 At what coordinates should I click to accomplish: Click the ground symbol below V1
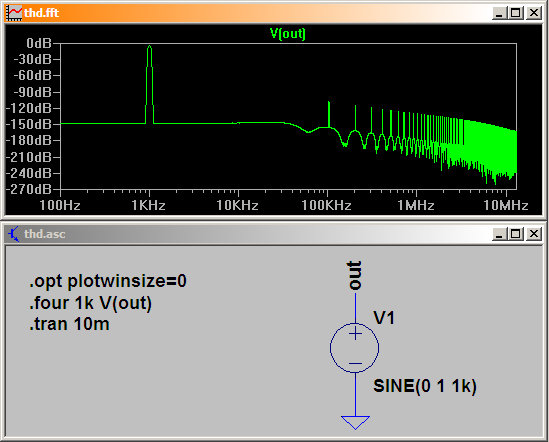[x=355, y=422]
